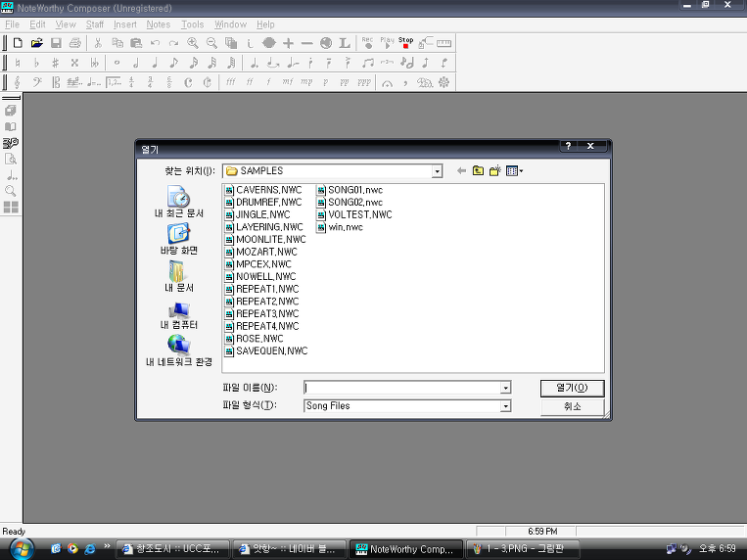Expand the file name dropdown arrow
This screenshot has height=560, width=747.
[505, 388]
